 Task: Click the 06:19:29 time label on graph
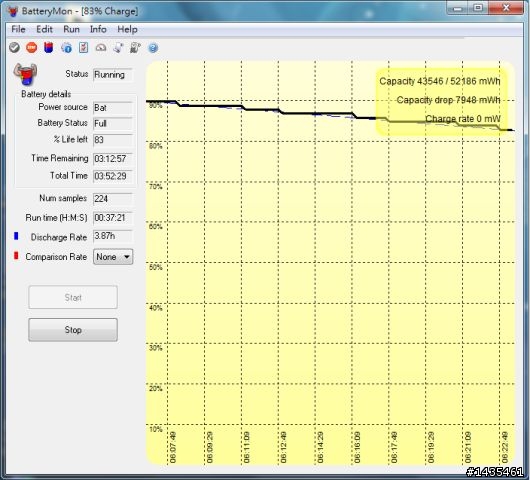point(431,447)
